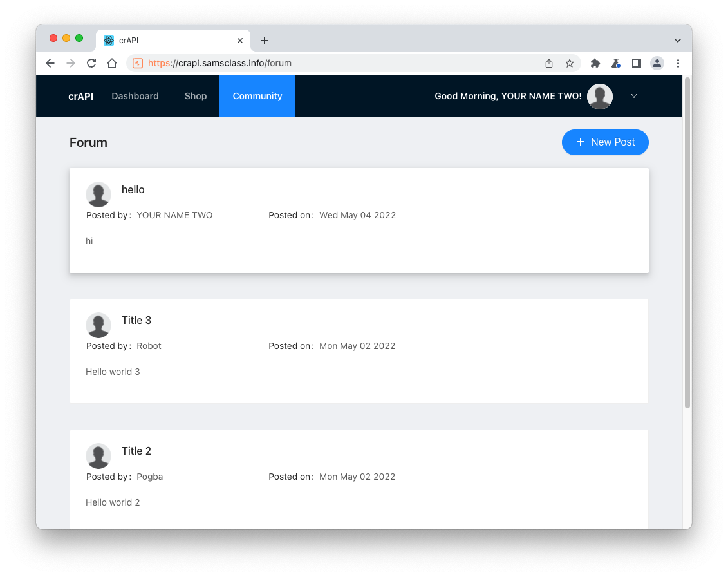
Task: Toggle the browser side panel icon
Action: (x=637, y=63)
